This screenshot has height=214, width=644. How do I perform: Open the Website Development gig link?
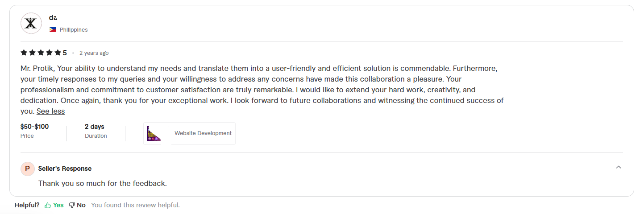pyautogui.click(x=203, y=133)
